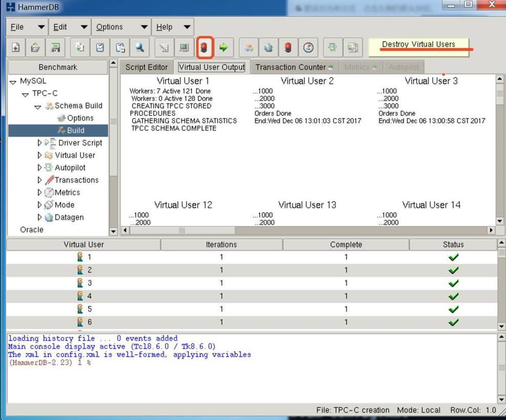The height and width of the screenshot is (420, 506).
Task: Click the new document toolbar icon
Action: coord(16,48)
